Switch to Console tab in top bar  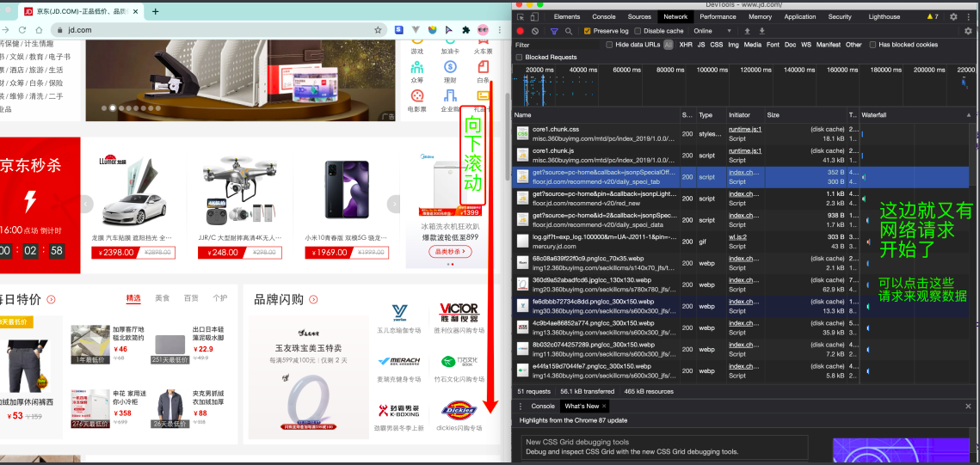point(604,17)
